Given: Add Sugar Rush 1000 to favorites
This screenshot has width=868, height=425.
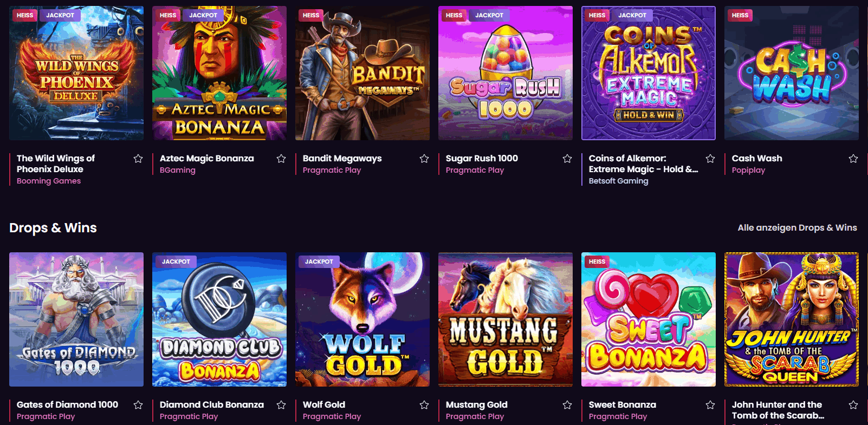Looking at the screenshot, I should click(567, 159).
